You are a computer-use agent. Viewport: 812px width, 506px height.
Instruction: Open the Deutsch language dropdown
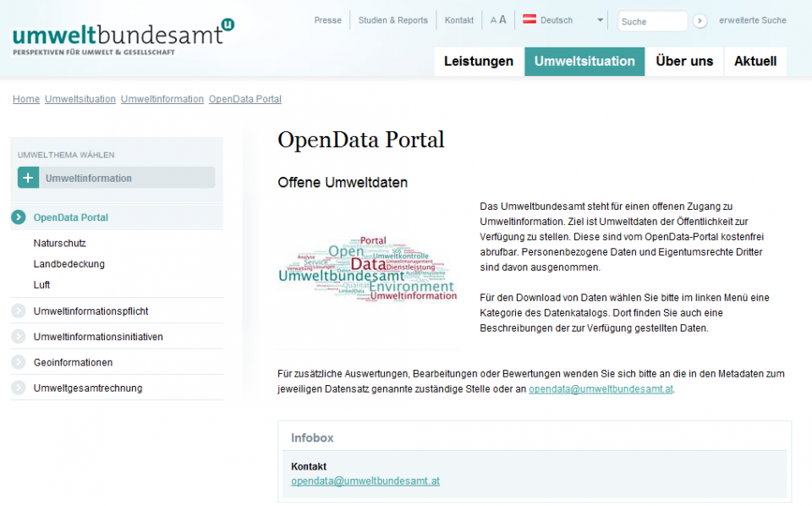(x=563, y=20)
